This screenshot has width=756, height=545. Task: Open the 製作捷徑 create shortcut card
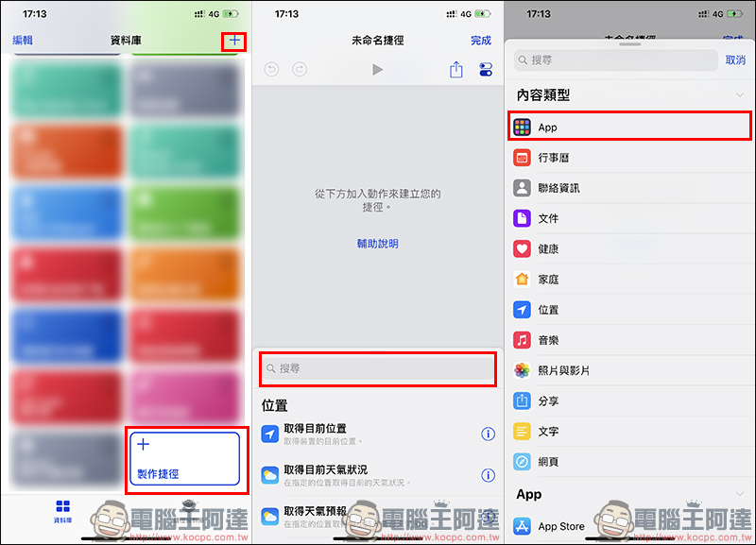click(184, 459)
